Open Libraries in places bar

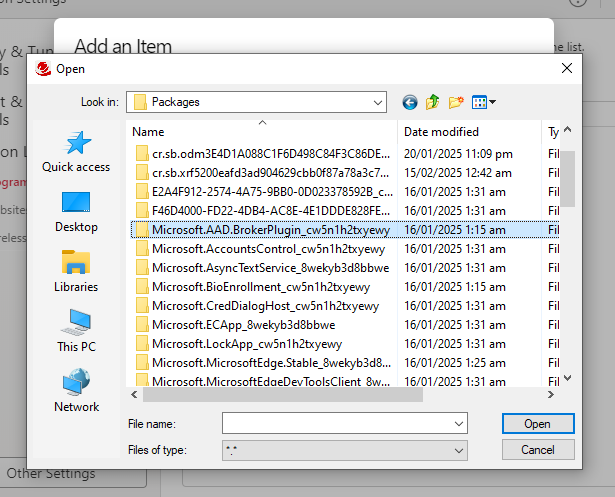pos(76,272)
